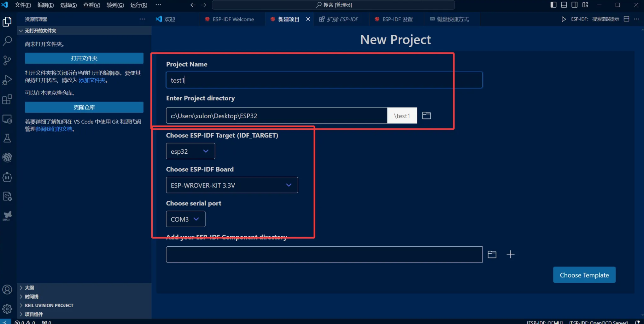Image resolution: width=644 pixels, height=324 pixels.
Task: Click the component directory input field
Action: click(x=324, y=255)
